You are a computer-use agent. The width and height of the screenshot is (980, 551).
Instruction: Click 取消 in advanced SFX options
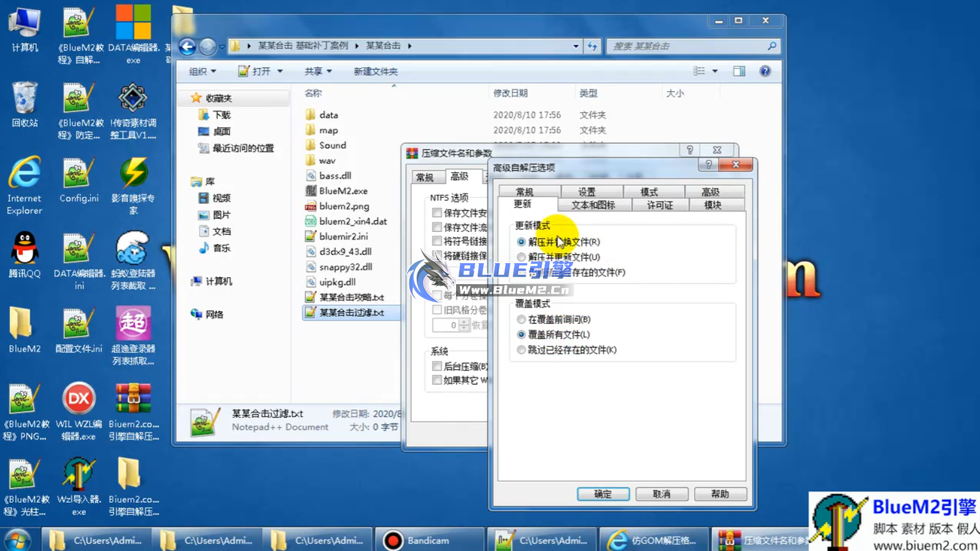pyautogui.click(x=661, y=494)
